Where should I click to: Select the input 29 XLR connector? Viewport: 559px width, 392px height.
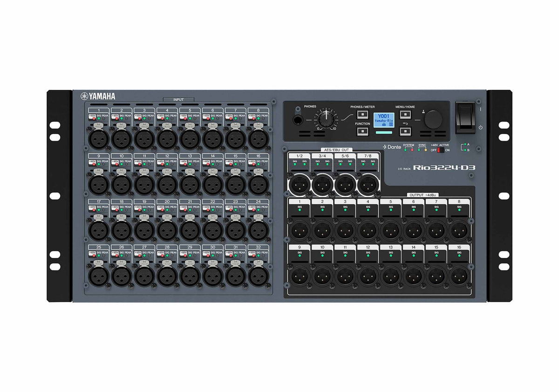click(190, 276)
